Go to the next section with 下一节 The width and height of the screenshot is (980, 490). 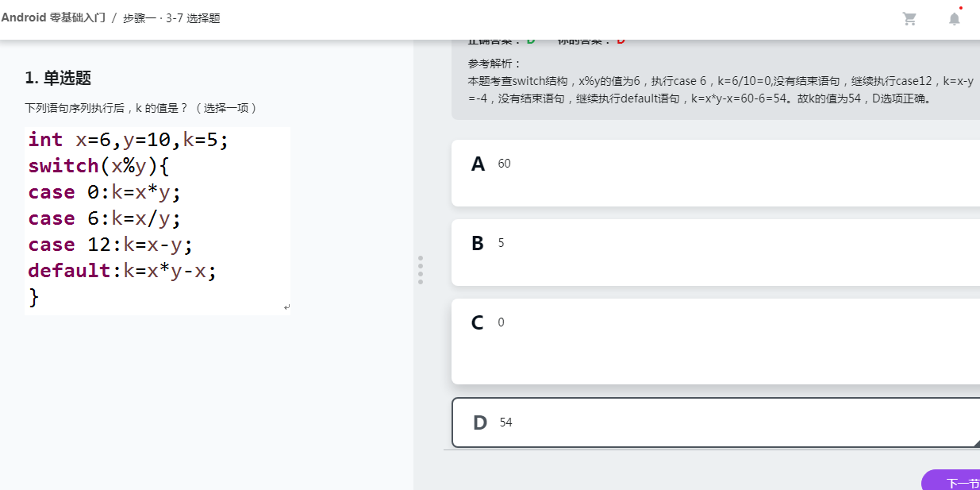pyautogui.click(x=954, y=482)
